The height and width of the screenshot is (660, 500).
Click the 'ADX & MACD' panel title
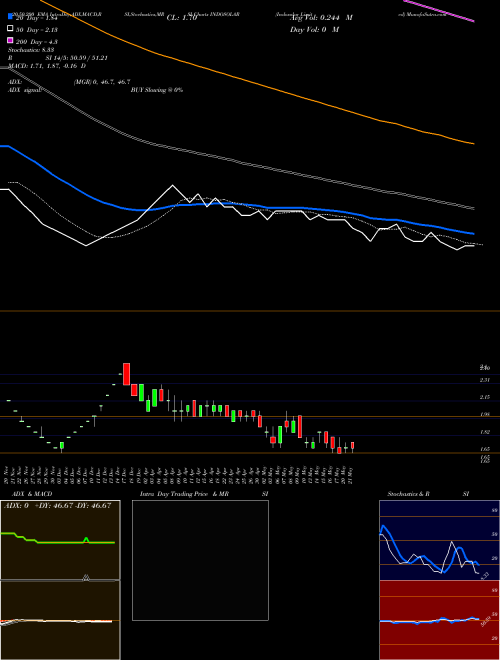32,494
